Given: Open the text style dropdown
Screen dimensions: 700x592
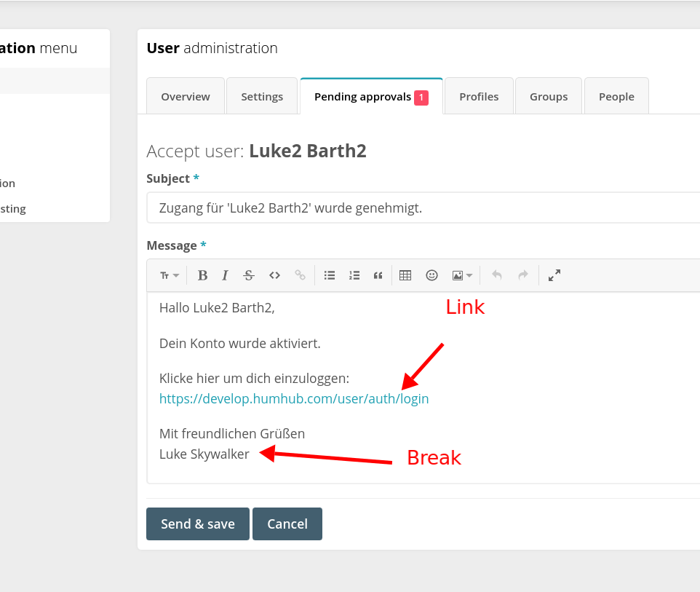Looking at the screenshot, I should pos(167,275).
